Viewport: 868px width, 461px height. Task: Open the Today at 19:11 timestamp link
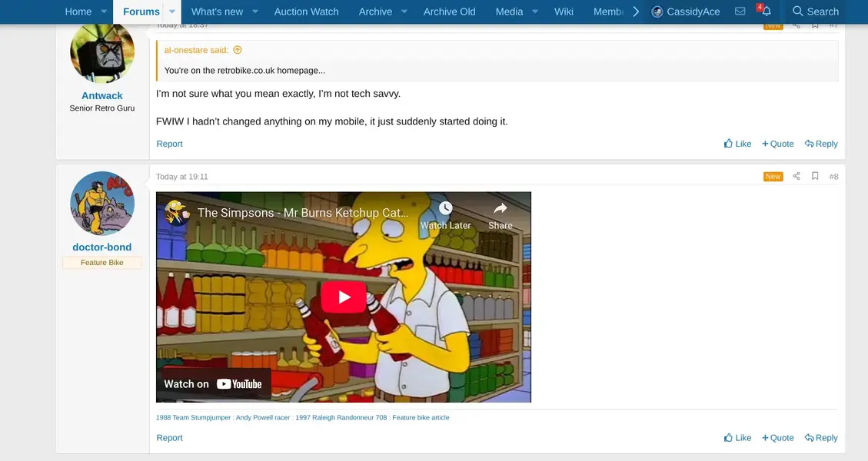182,177
